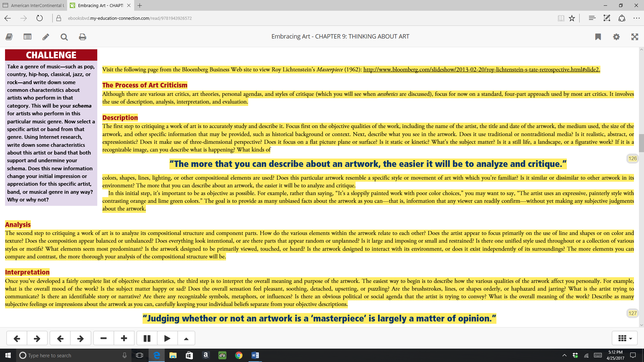Expand the grid view dropdown
644x362 pixels.
point(625,338)
